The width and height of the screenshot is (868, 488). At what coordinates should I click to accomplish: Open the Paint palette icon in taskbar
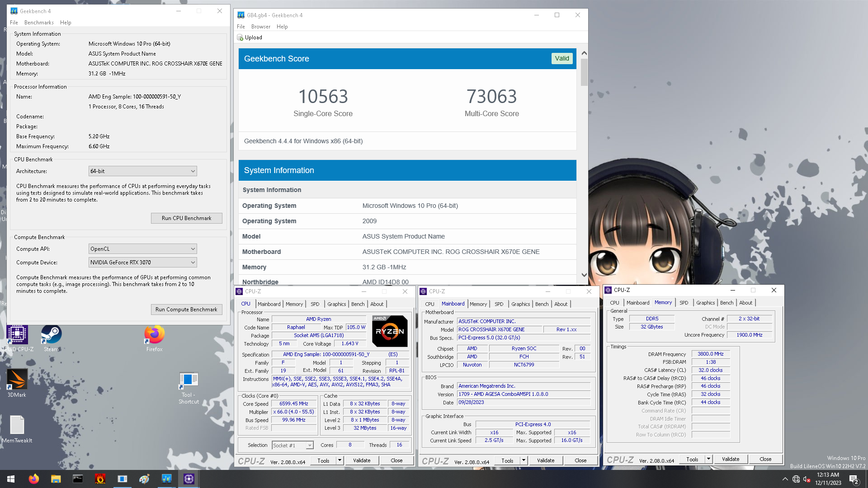click(144, 479)
